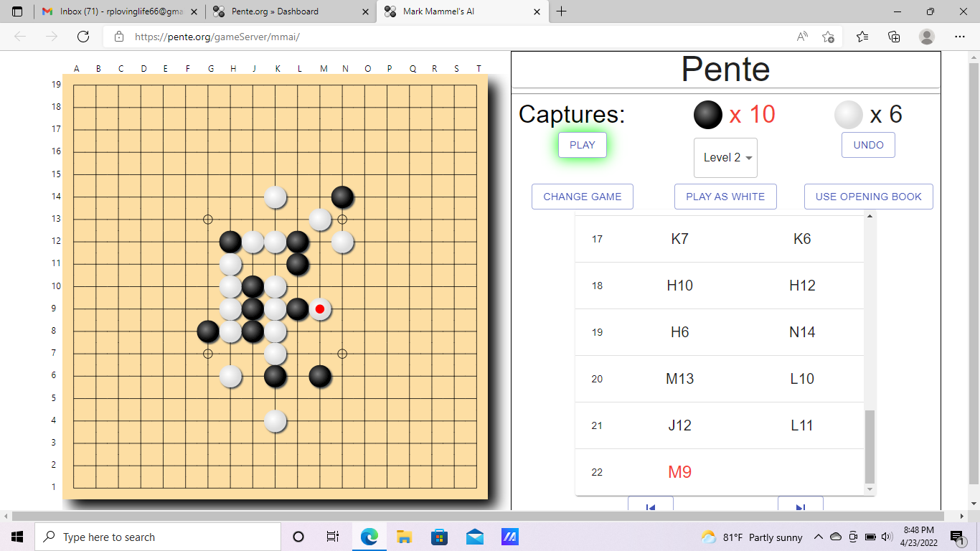Screen dimensions: 980x551
Task: Click the taskbar search box
Action: tap(158, 537)
